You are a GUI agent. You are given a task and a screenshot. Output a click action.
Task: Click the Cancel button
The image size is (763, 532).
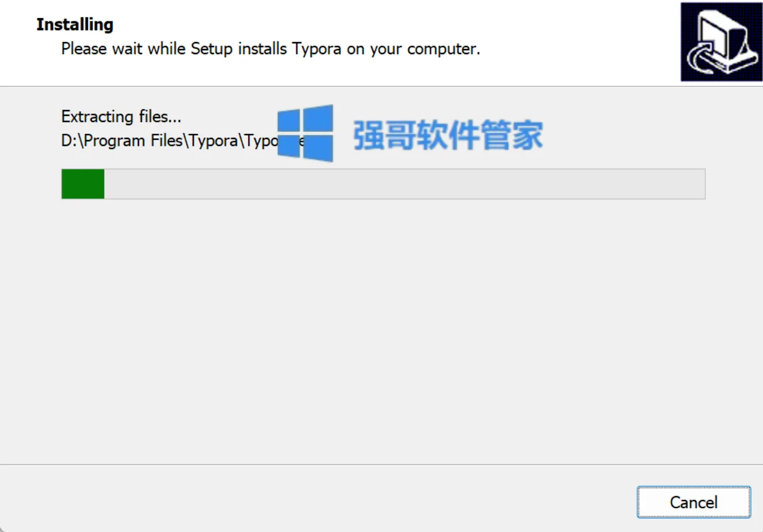(694, 502)
